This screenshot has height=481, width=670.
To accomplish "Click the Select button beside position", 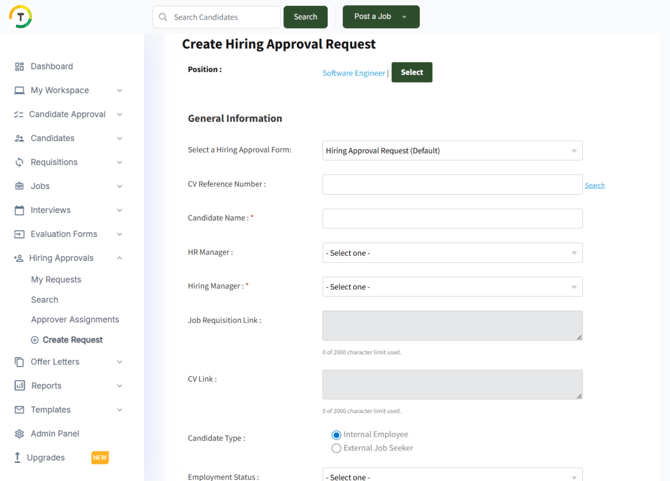I will tap(411, 73).
